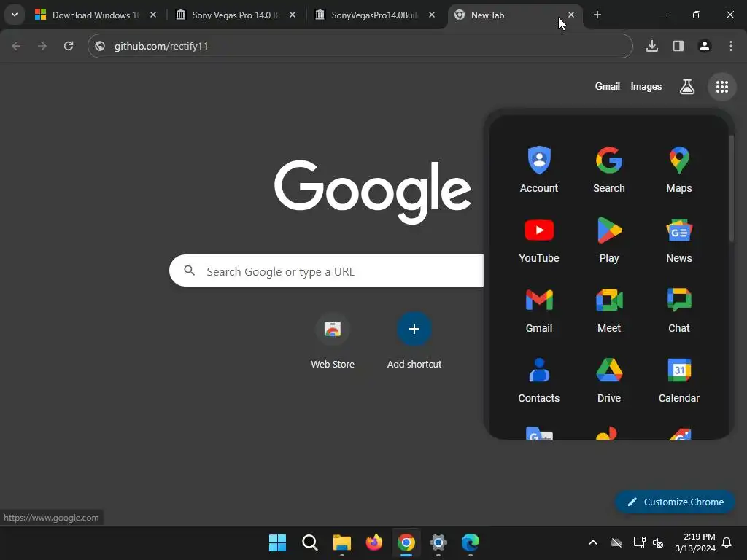This screenshot has width=747, height=560.
Task: Toggle the Chrome side panel
Action: [x=678, y=46]
